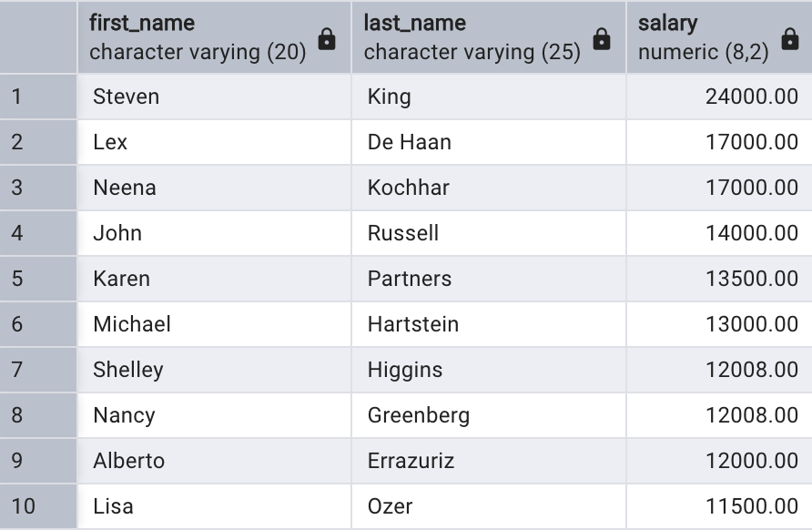Screen dimensions: 812x530
Task: Click the lock icon in last_name column
Action: [601, 39]
